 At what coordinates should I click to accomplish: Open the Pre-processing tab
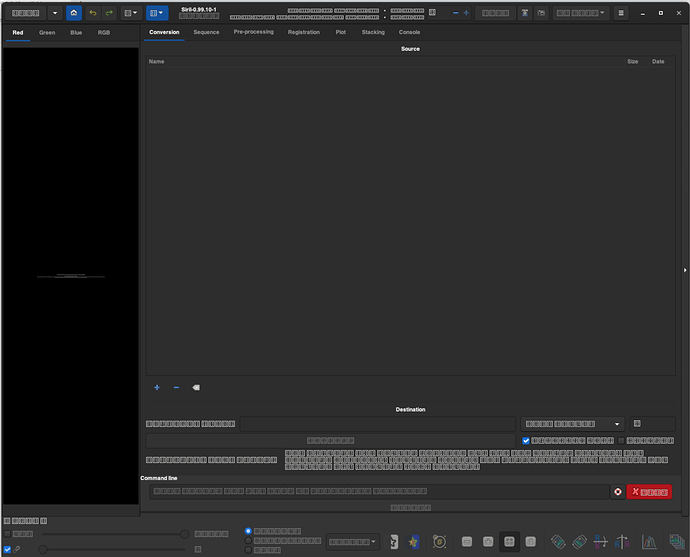point(253,32)
